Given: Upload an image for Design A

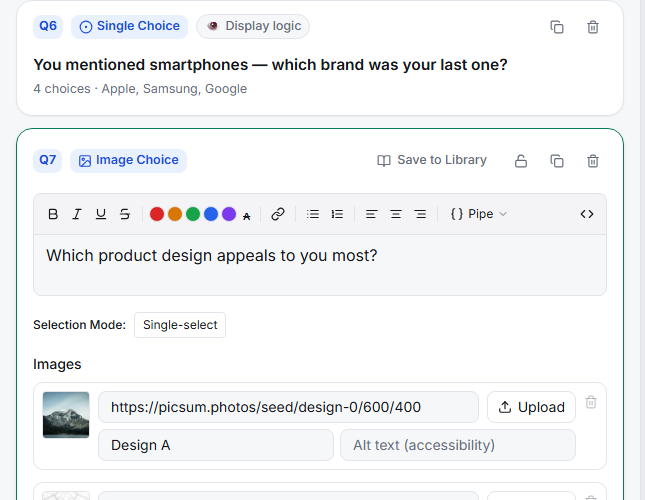Looking at the screenshot, I should [531, 407].
